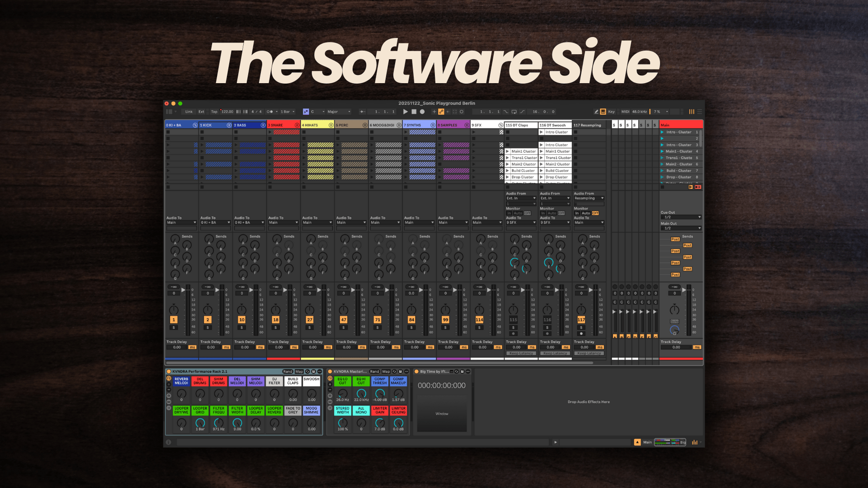Viewport: 868px width, 488px height.
Task: Activate the Draw Mode pencil icon
Action: (x=596, y=112)
